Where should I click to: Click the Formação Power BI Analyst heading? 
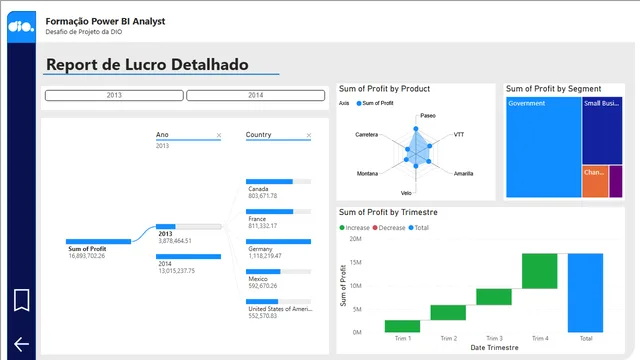(105, 21)
